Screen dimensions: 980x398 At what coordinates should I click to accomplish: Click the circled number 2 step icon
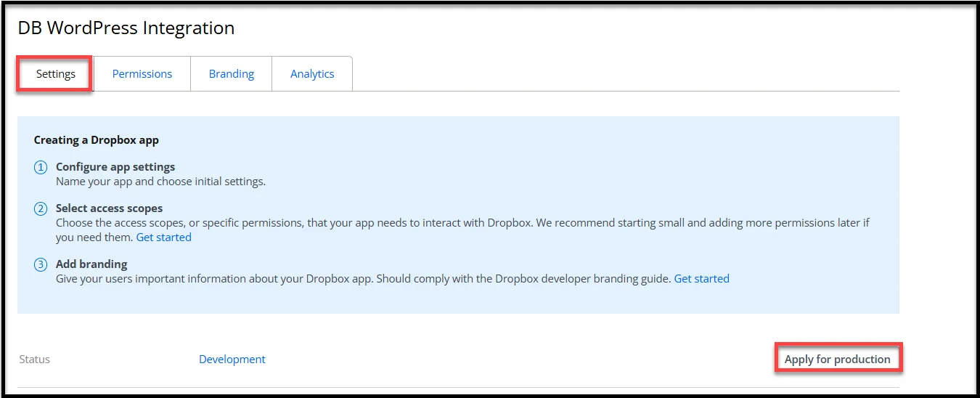(x=41, y=209)
